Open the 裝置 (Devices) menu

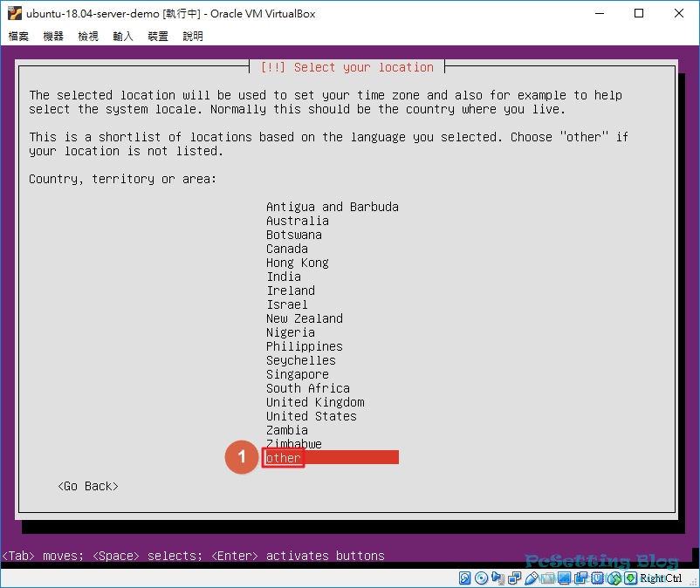[x=158, y=36]
